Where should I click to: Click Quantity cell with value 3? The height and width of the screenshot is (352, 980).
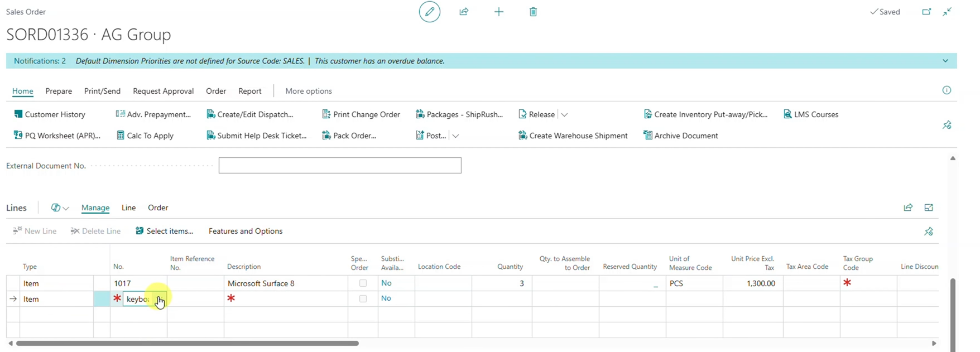pyautogui.click(x=502, y=283)
